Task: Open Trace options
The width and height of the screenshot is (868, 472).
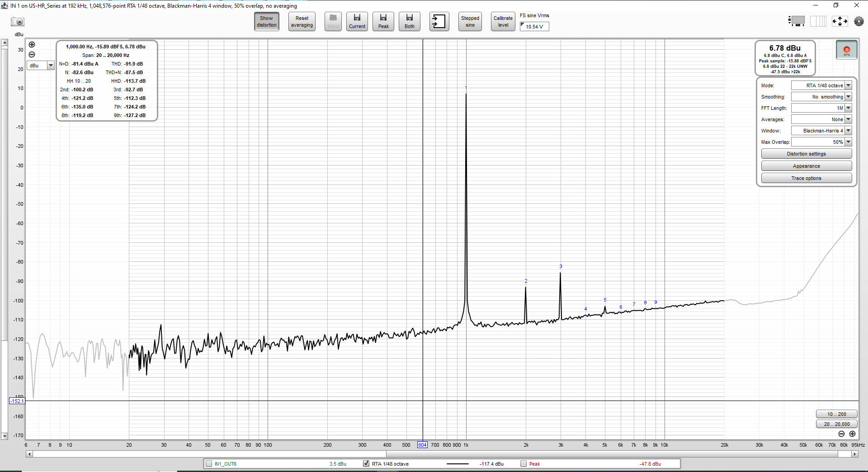Action: 807,178
